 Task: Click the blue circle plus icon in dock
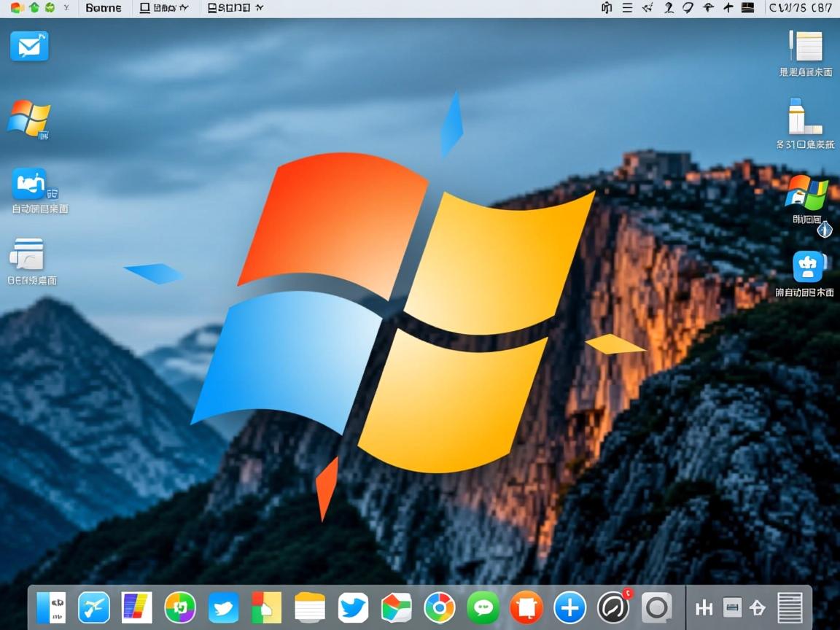click(569, 607)
